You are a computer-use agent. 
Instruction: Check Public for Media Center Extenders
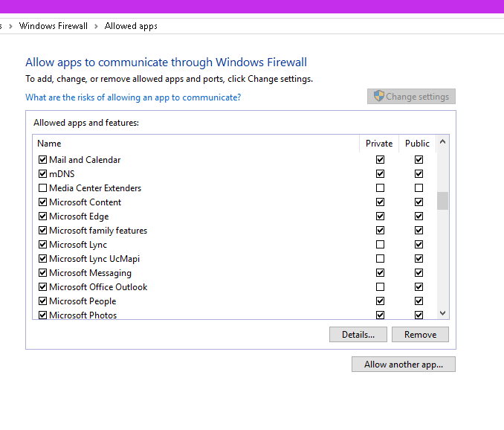point(419,187)
